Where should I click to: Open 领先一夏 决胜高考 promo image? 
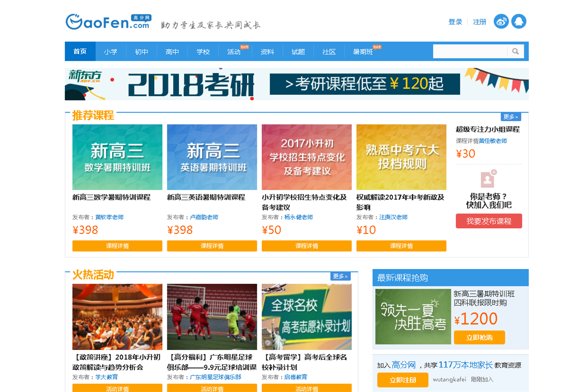point(413,317)
